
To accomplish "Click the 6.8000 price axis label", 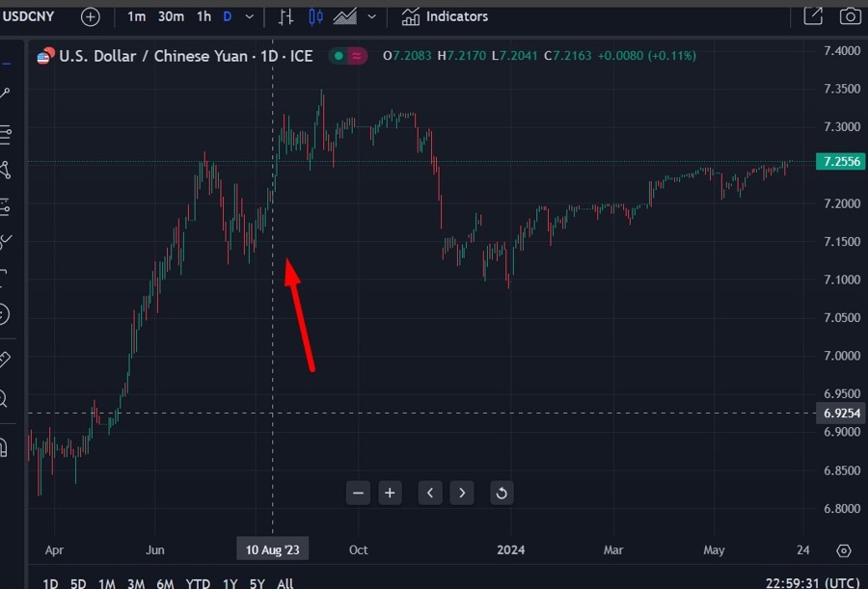I will [x=842, y=509].
